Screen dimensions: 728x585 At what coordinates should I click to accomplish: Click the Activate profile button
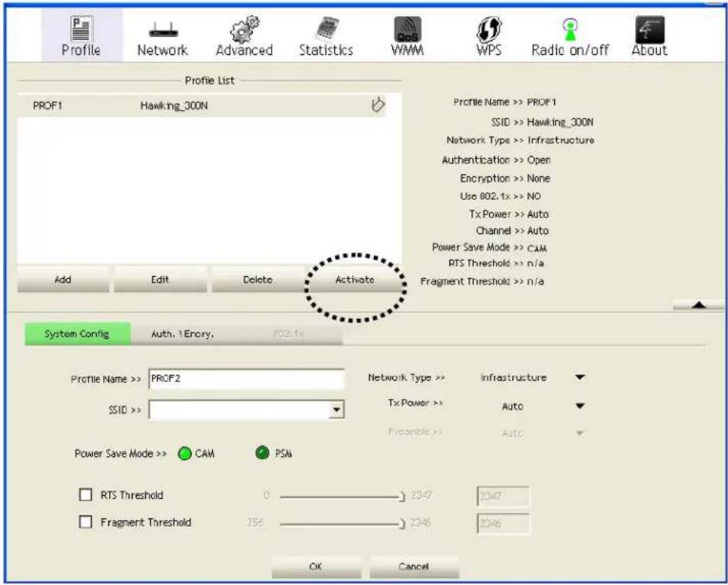pyautogui.click(x=355, y=279)
